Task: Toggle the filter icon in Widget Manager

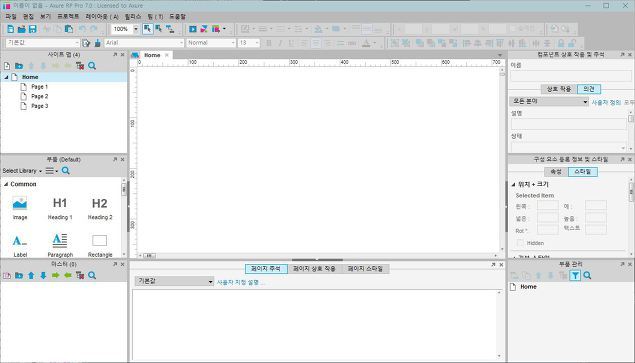Action: [x=575, y=275]
